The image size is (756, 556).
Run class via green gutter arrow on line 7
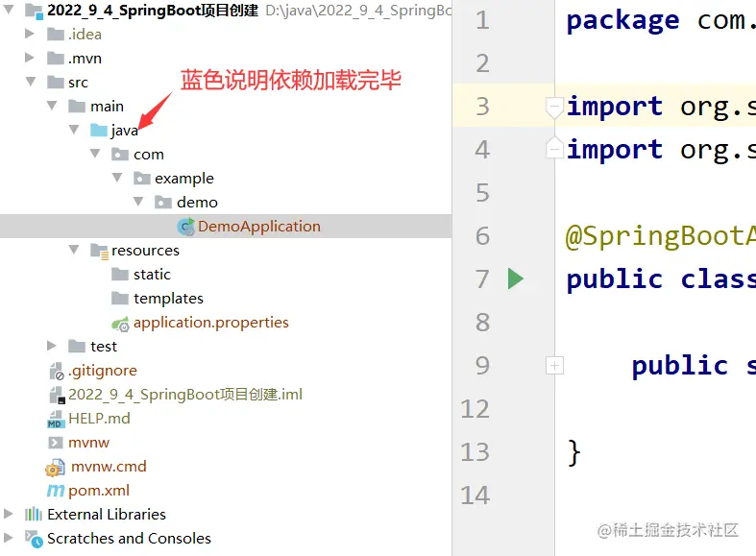516,279
